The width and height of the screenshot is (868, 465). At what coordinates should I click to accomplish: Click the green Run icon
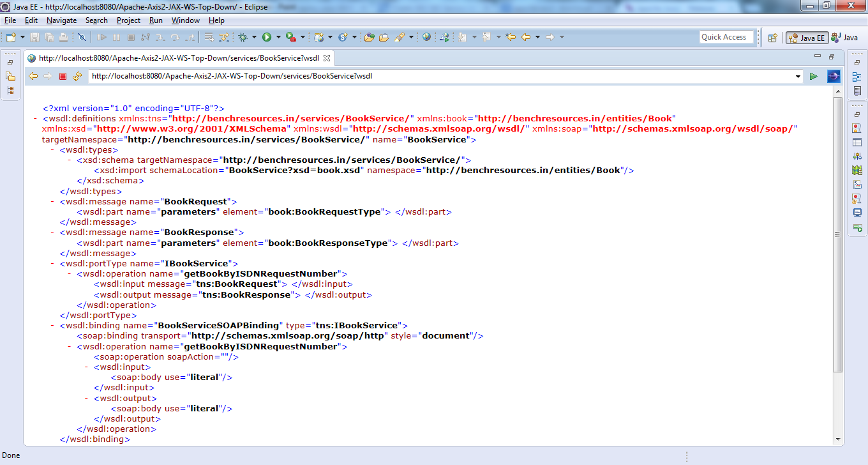[267, 37]
